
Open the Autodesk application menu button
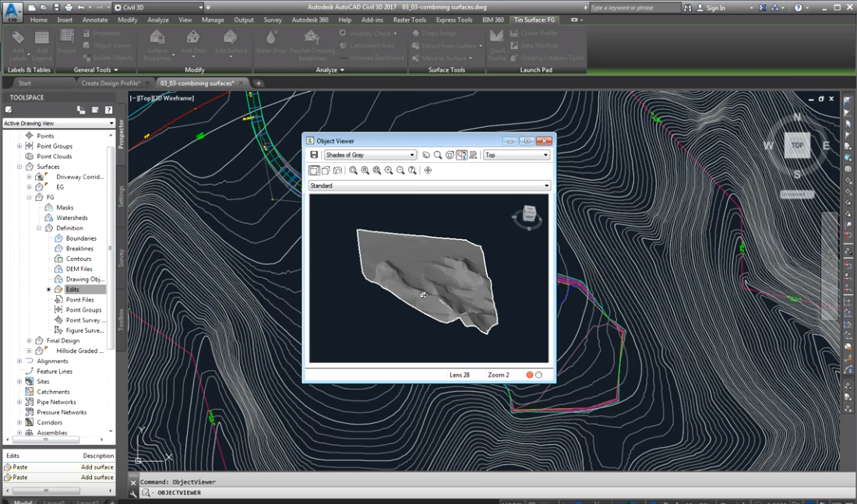coord(12,11)
